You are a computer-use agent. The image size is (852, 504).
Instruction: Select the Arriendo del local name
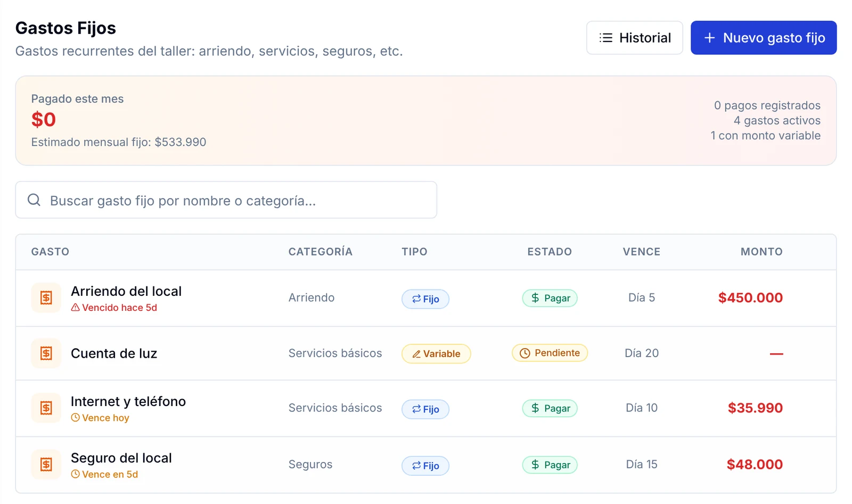coord(126,291)
